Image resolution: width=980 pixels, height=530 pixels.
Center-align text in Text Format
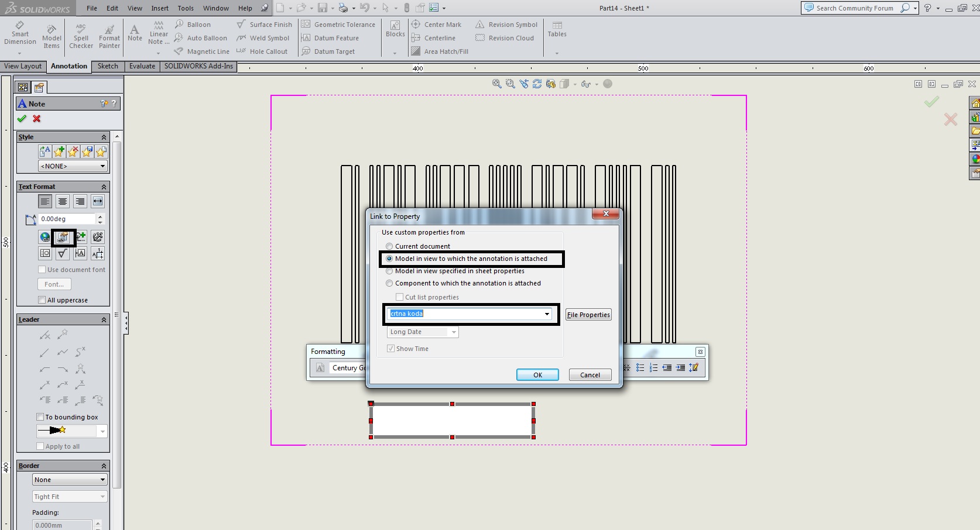[x=63, y=201]
